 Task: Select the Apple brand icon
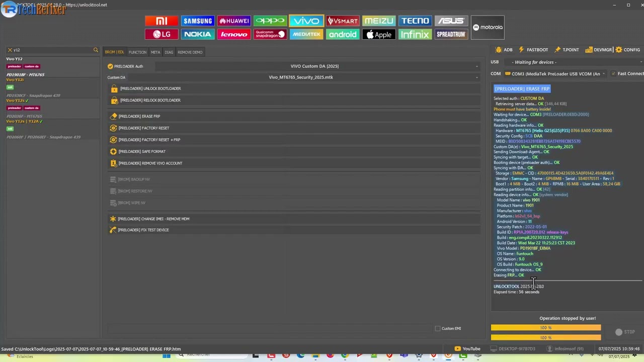point(379,34)
